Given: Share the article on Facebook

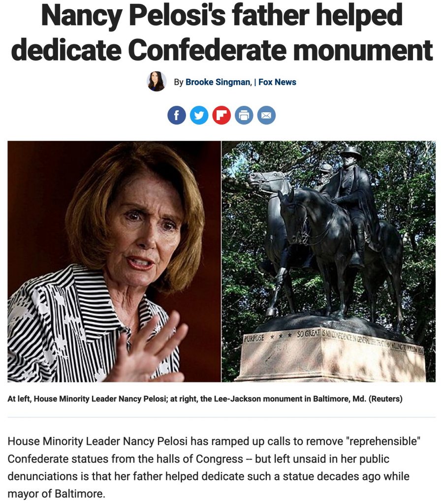Looking at the screenshot, I should click(x=177, y=115).
